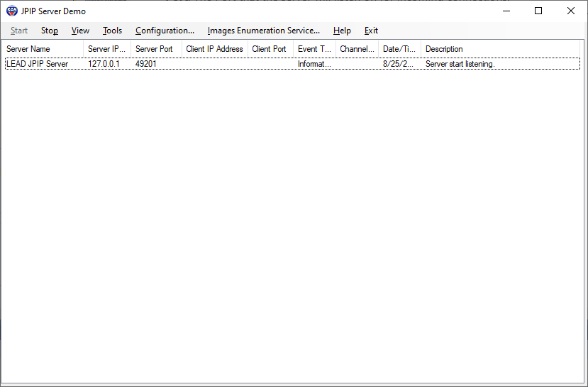Screen dimensions: 588x387
Task: Click the Exit menu item
Action: (x=371, y=31)
